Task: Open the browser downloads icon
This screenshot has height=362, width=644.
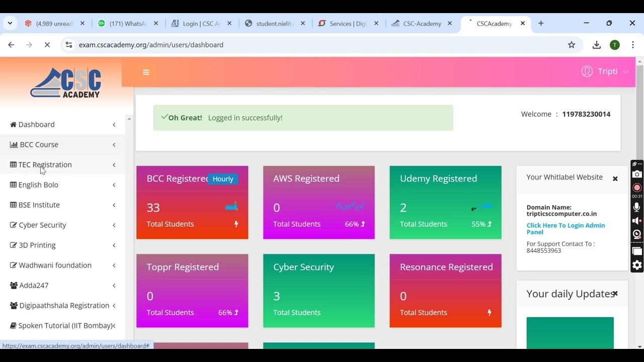Action: pos(597,45)
